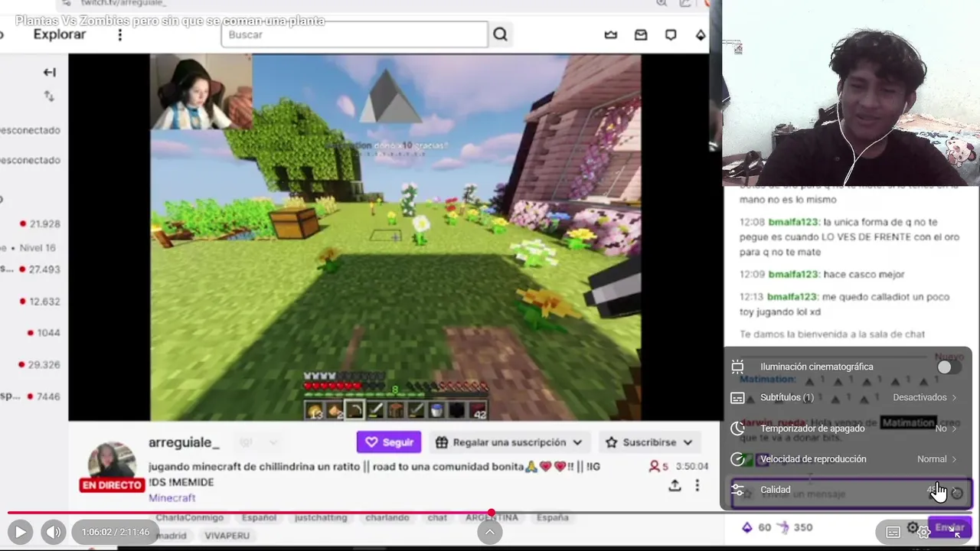980x551 pixels.
Task: Click the channel points balance showing 350
Action: click(x=795, y=527)
